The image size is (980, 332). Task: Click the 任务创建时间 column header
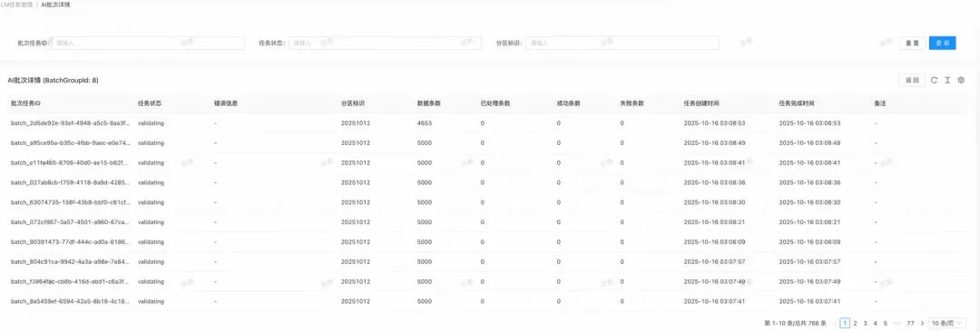point(701,103)
